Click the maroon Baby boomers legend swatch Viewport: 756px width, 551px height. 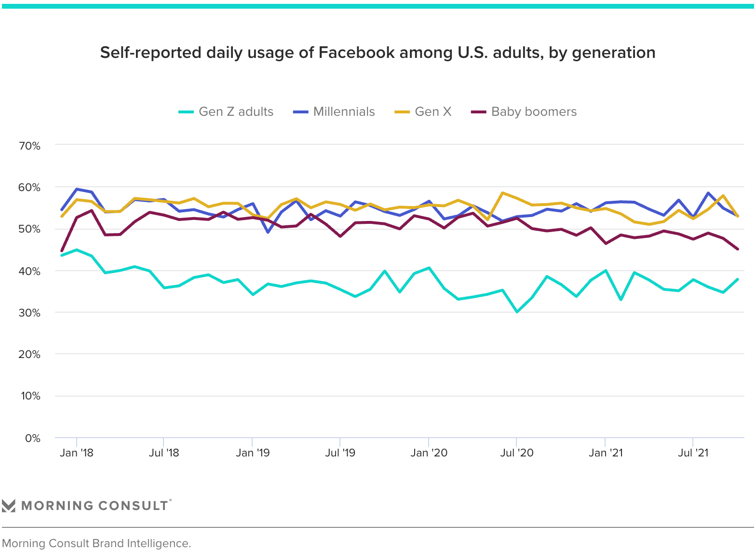478,112
